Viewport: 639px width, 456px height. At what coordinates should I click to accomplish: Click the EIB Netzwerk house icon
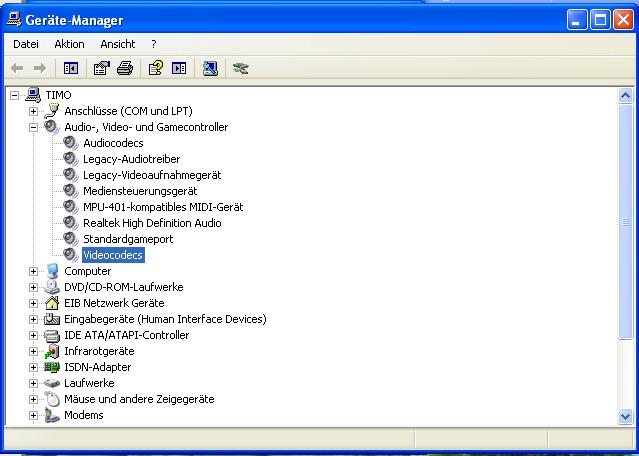tap(52, 303)
